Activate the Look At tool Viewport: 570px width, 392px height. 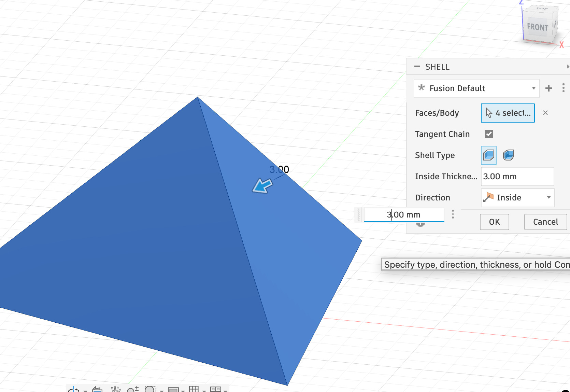[98, 389]
